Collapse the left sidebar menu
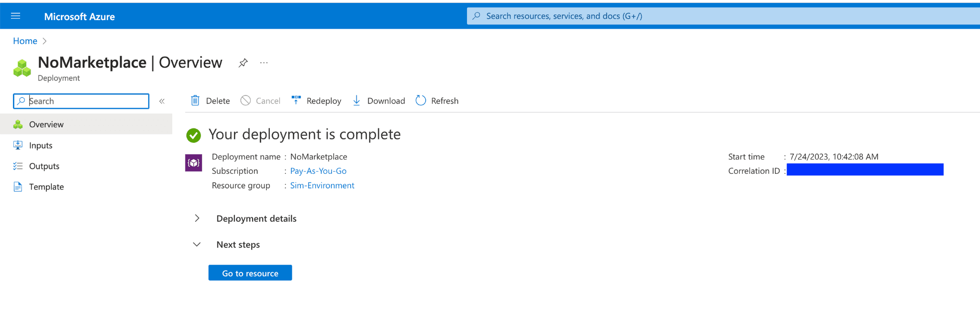The width and height of the screenshot is (980, 319). tap(162, 101)
